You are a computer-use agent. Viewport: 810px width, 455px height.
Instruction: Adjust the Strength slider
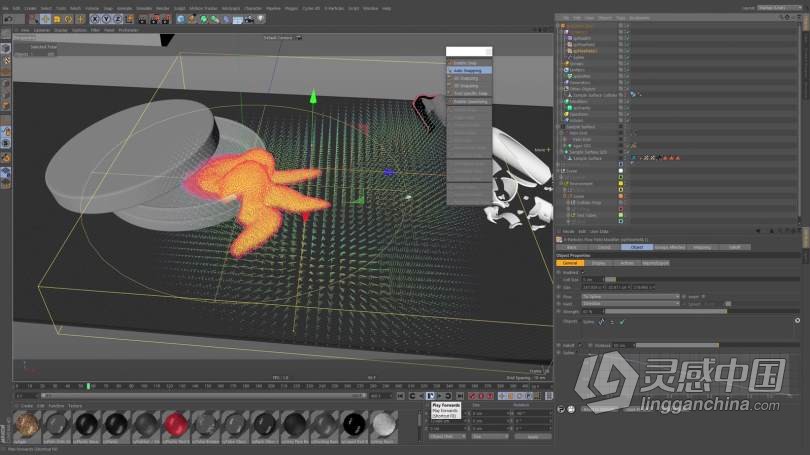pyautogui.click(x=703, y=311)
